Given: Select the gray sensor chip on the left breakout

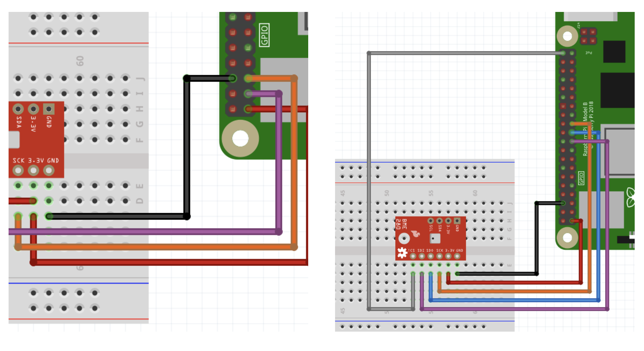Looking at the screenshot, I should (x=14, y=140).
